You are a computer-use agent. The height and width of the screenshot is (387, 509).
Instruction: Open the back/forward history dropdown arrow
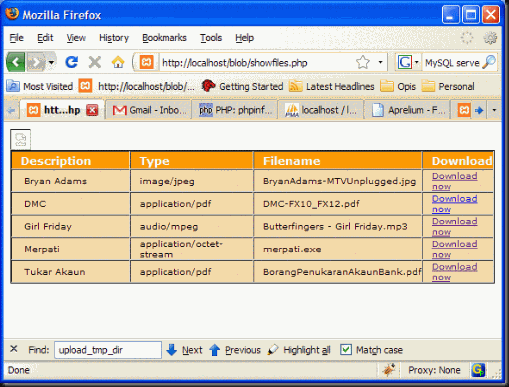51,62
